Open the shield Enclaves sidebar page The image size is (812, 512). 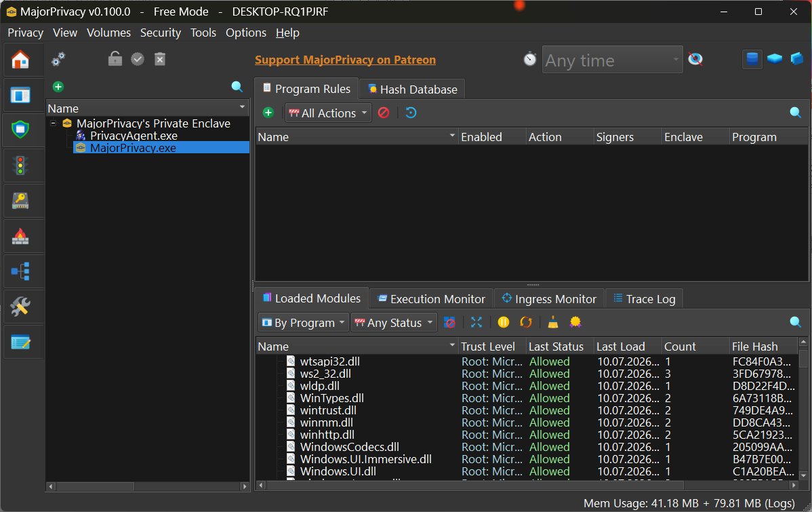tap(20, 129)
